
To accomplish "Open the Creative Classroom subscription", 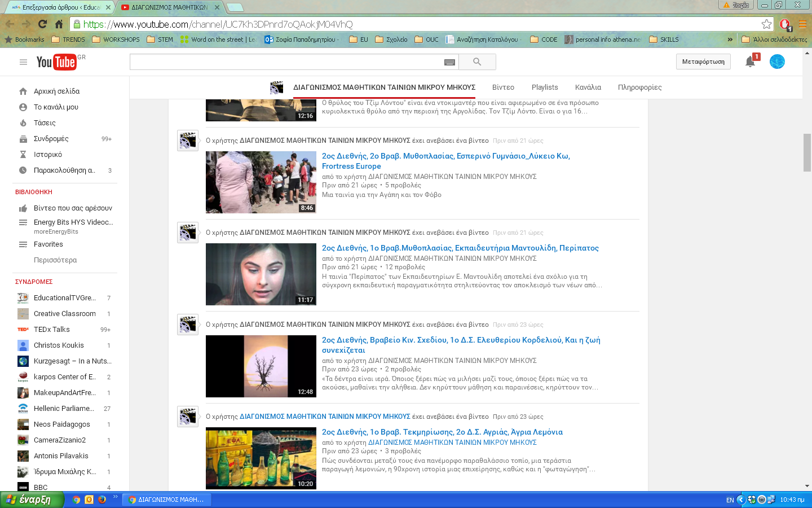I will click(65, 313).
